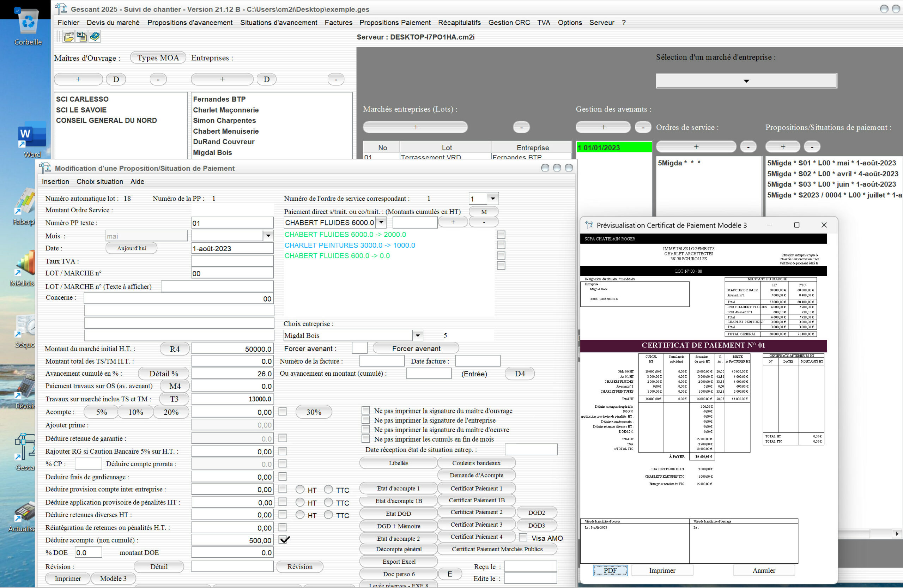Click Imprimer in the preview window
This screenshot has width=903, height=588.
(662, 570)
